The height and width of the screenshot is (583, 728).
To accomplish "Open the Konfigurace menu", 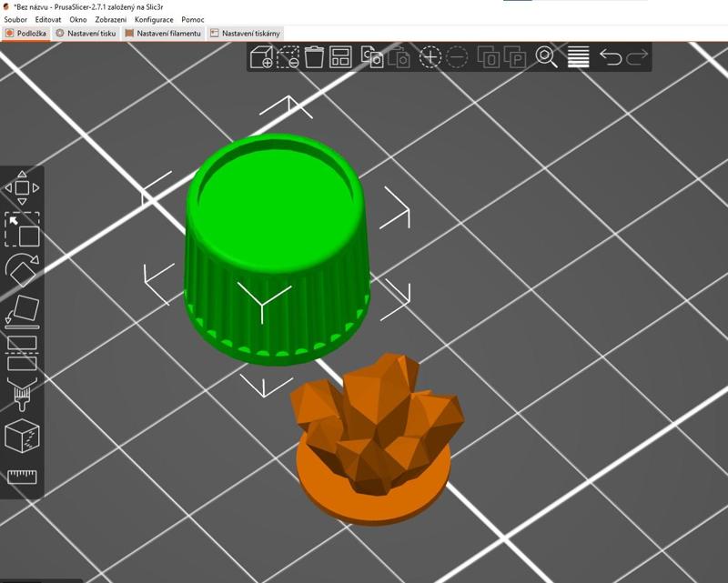I will tap(154, 19).
